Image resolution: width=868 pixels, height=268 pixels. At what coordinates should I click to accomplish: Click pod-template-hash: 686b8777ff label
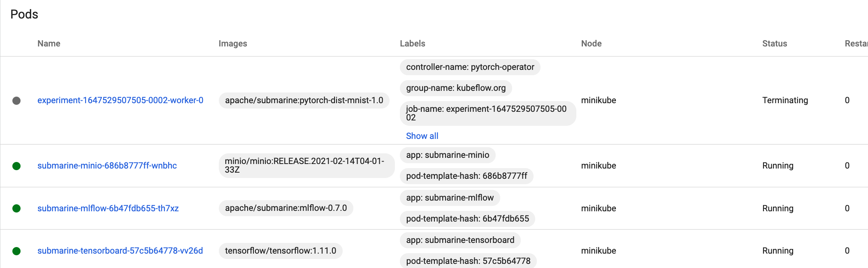[466, 176]
